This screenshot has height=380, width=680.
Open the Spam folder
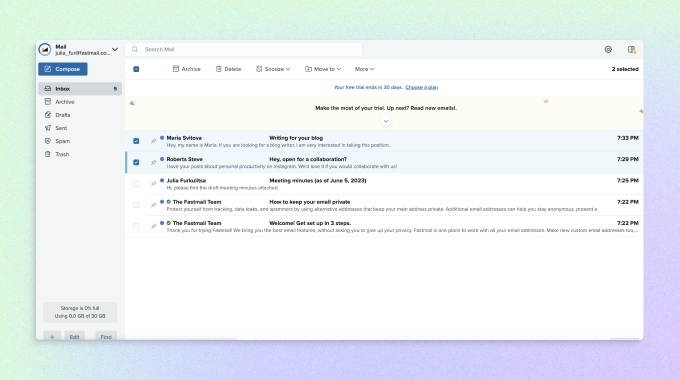coord(80,141)
